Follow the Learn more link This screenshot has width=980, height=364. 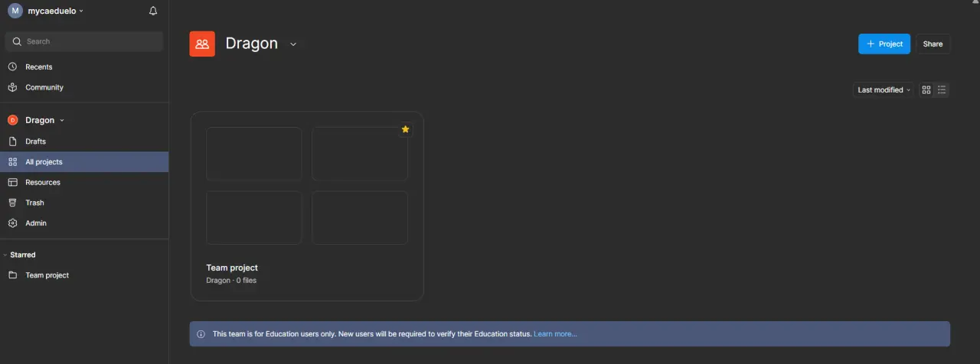pos(555,334)
